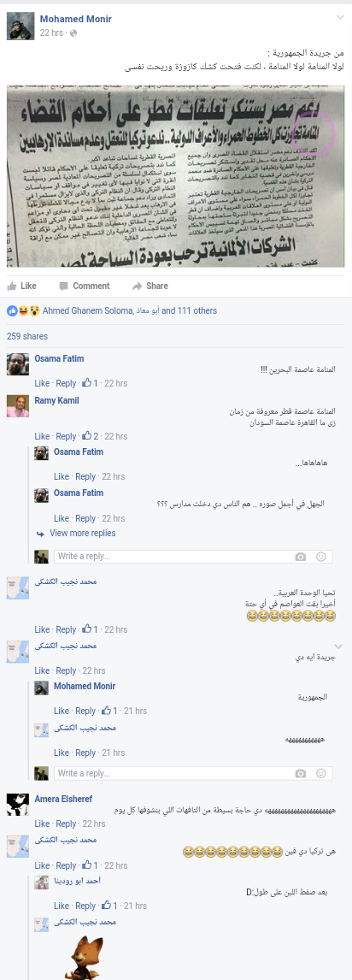This screenshot has height=980, width=352.
Task: Like the post using thumbs-up button
Action: point(22,286)
